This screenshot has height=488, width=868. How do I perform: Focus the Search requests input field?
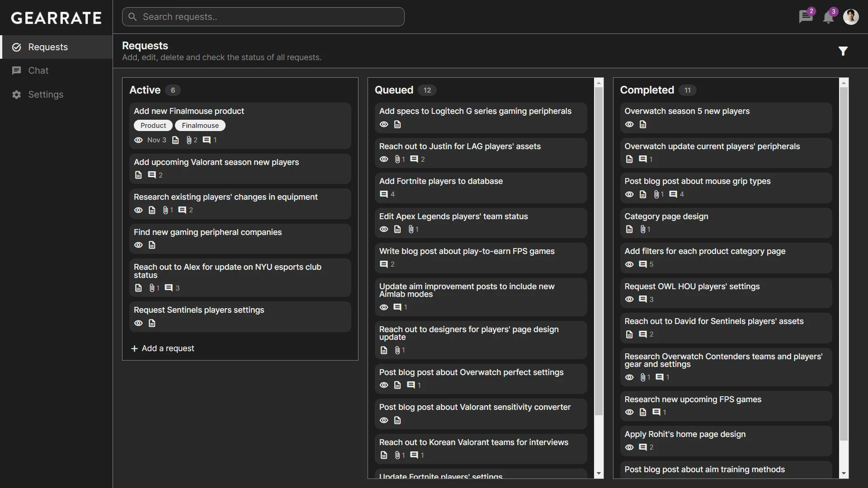pos(263,17)
